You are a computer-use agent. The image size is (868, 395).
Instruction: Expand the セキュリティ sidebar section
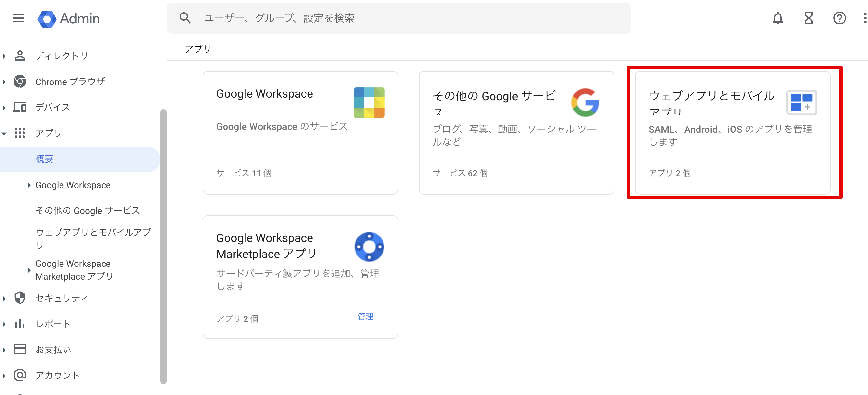click(x=4, y=298)
